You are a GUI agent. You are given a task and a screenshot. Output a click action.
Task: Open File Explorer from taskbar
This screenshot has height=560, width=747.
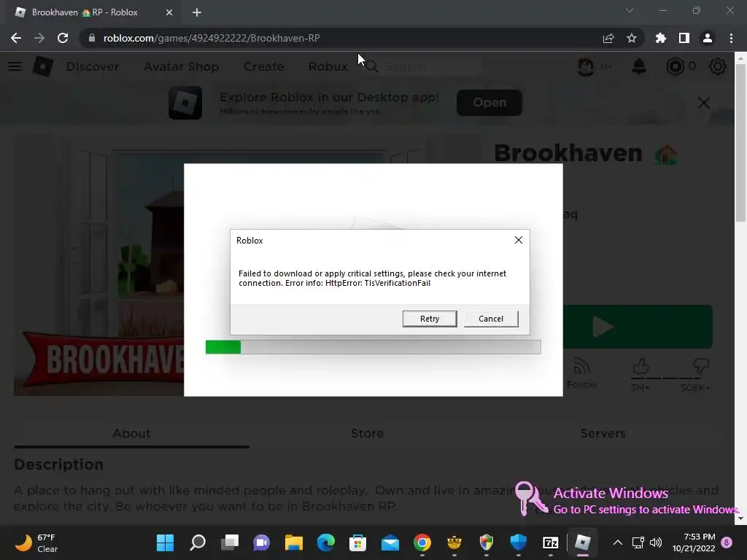coord(293,542)
